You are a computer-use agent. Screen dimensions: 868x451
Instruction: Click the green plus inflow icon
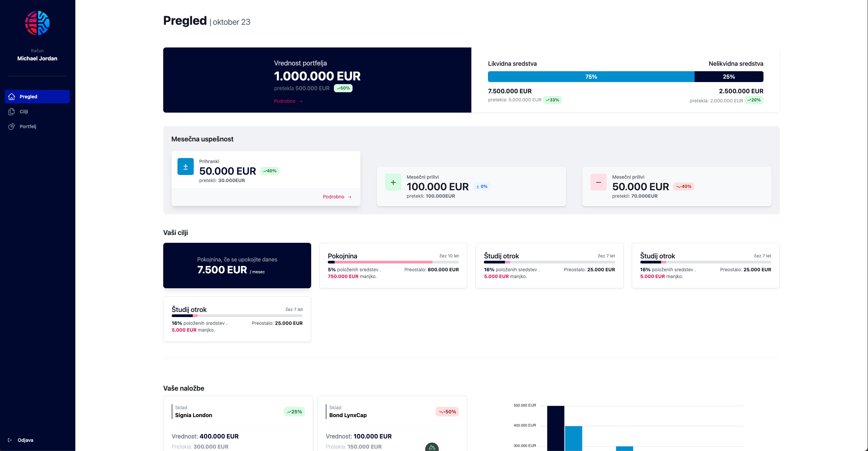coord(393,182)
